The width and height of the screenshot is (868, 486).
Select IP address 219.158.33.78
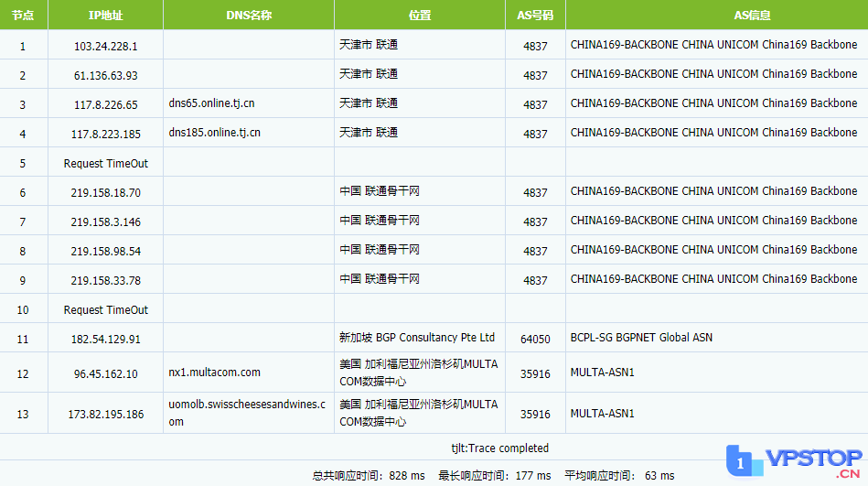click(x=106, y=281)
